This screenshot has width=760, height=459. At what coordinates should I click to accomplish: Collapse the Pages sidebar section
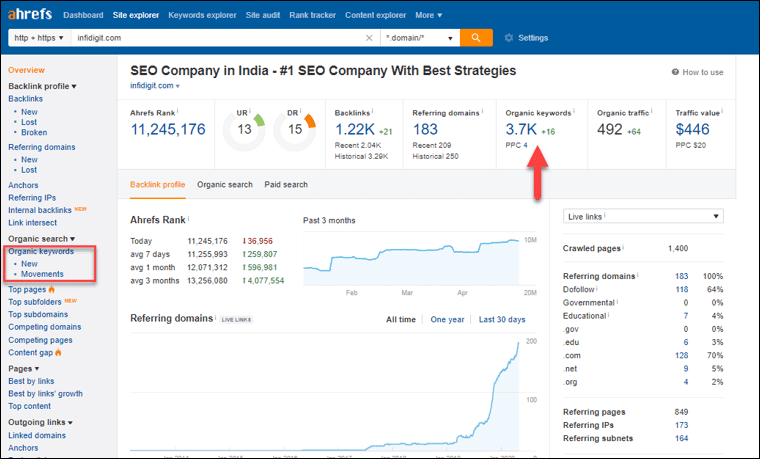tap(23, 368)
